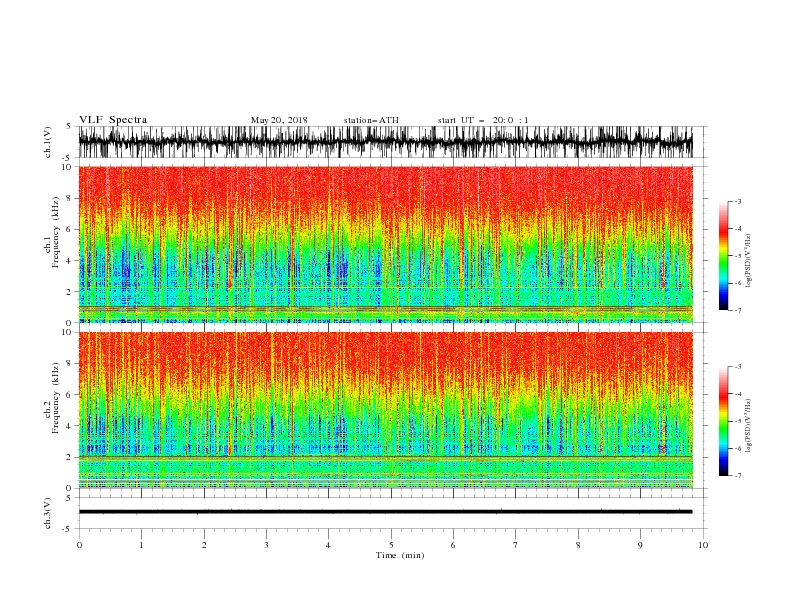Click the 'ch.1(V)' waveform axis label

point(48,142)
